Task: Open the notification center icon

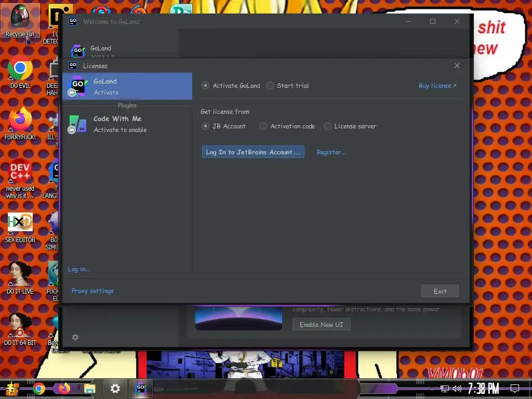Action: click(515, 389)
